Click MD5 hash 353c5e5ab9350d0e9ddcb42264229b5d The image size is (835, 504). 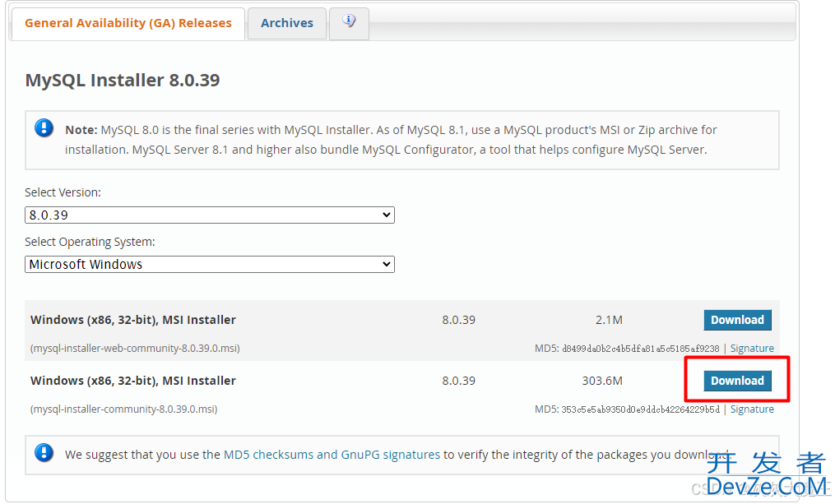[641, 409]
